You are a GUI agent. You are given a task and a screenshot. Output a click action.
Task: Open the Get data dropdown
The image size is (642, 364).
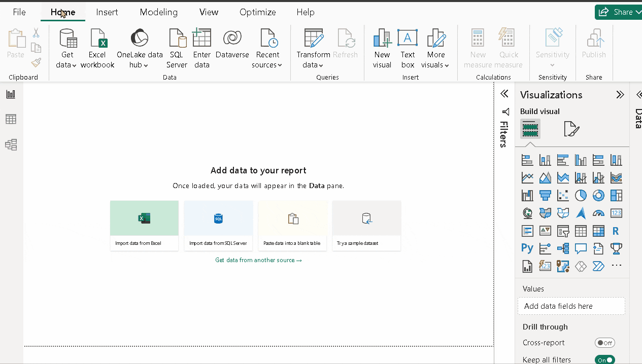coord(66,49)
